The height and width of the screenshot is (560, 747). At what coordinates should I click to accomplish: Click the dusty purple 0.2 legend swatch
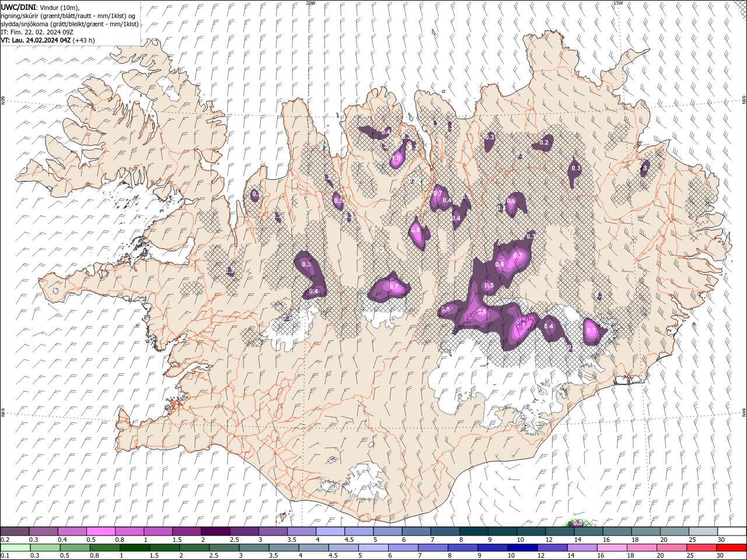tap(15, 531)
